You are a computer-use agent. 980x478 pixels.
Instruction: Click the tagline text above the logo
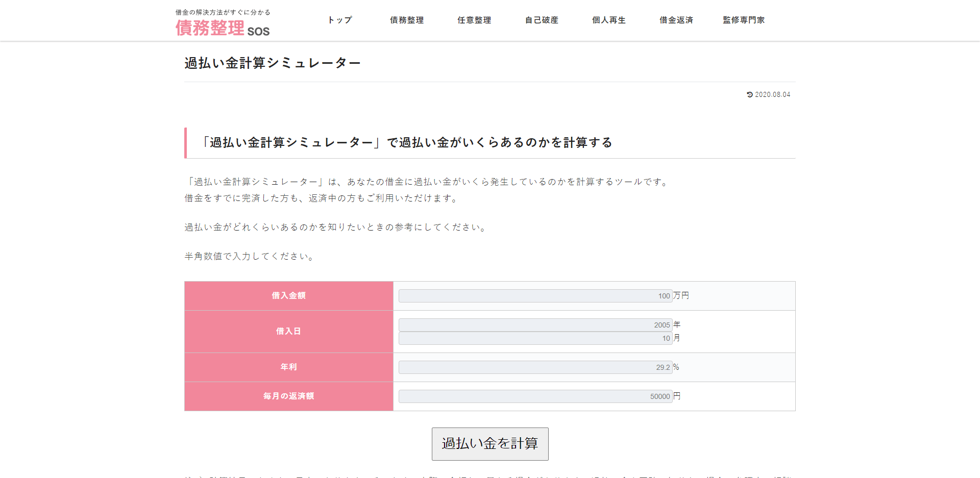click(x=223, y=12)
